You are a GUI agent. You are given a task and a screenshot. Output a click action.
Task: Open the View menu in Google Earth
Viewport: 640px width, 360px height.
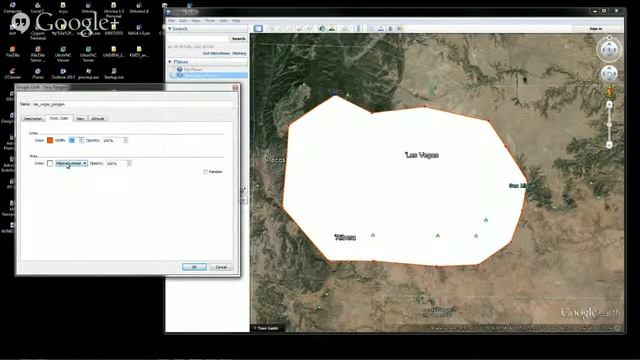pos(196,20)
